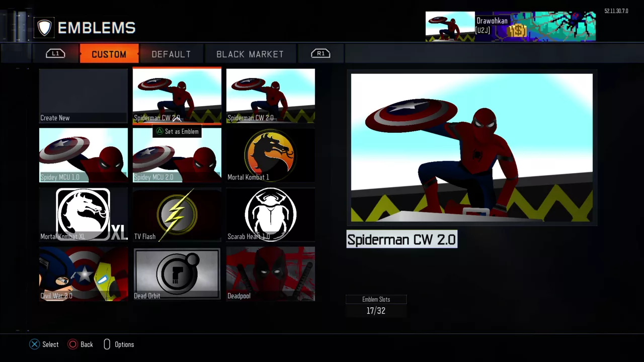Click the circle Back button icon
644x362 pixels.
(73, 344)
